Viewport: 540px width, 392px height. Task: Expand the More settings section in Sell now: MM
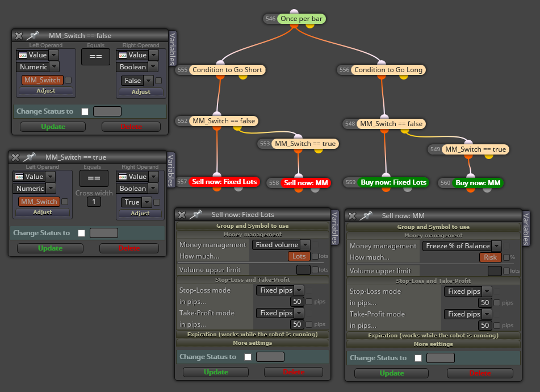(x=433, y=344)
